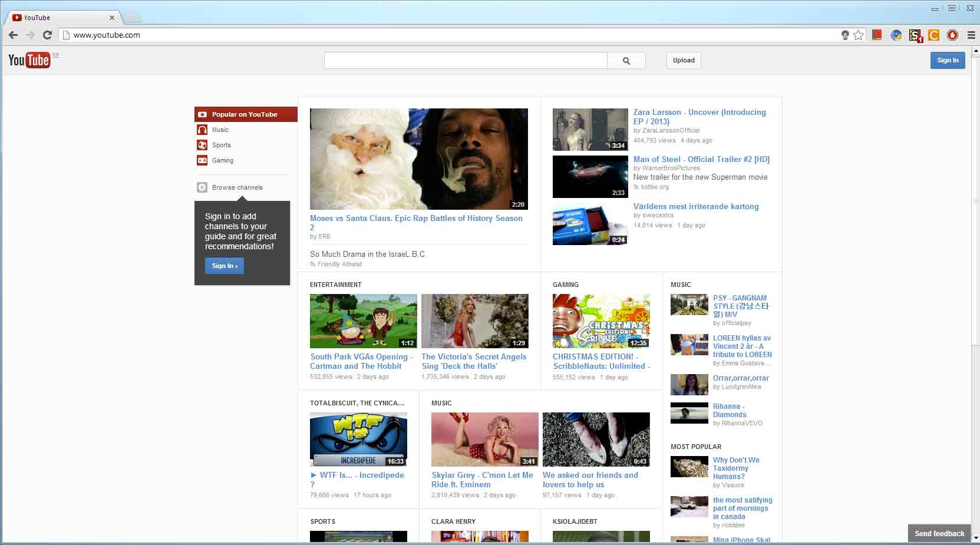Viewport: 980px width, 545px height.
Task: Click the Man of Steel trailer thumbnail
Action: [590, 177]
